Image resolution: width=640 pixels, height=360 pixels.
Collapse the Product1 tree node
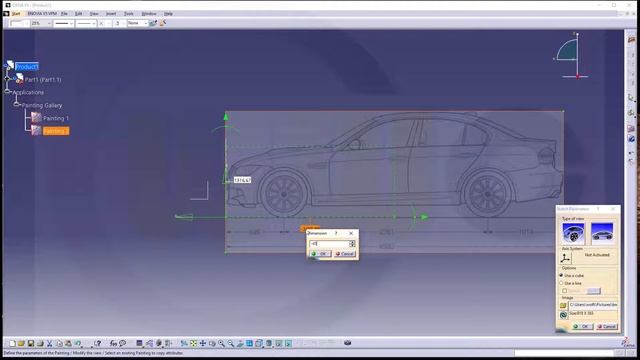click(6, 66)
